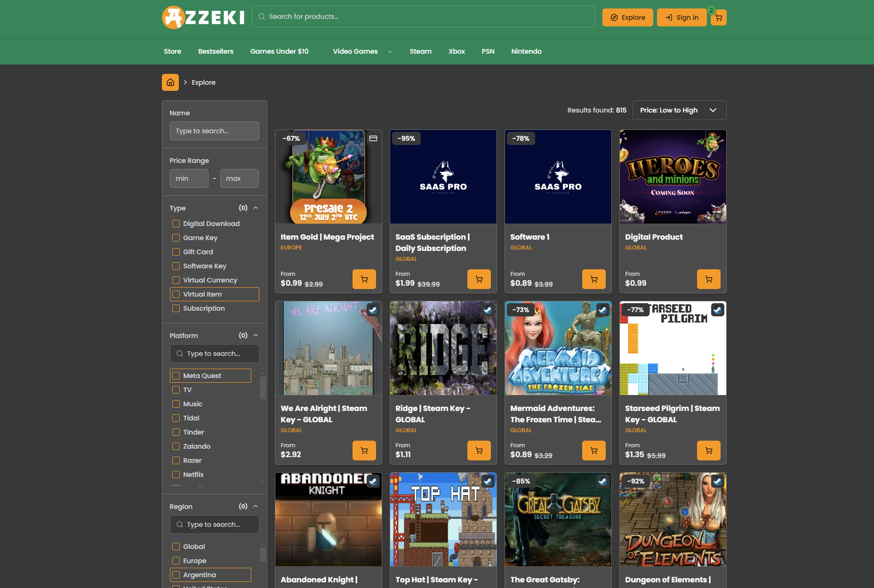This screenshot has height=588, width=874.
Task: Tick the Virtual Currency checkbox
Action: 176,280
